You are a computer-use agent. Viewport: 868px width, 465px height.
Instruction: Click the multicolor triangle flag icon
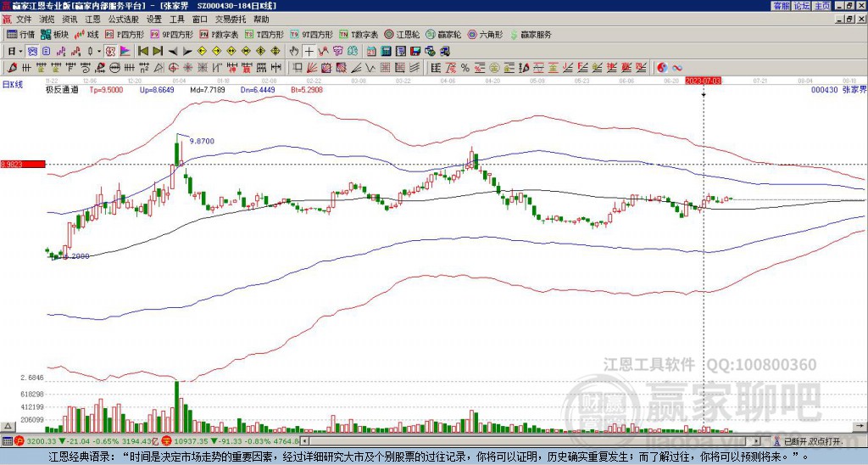[125, 52]
